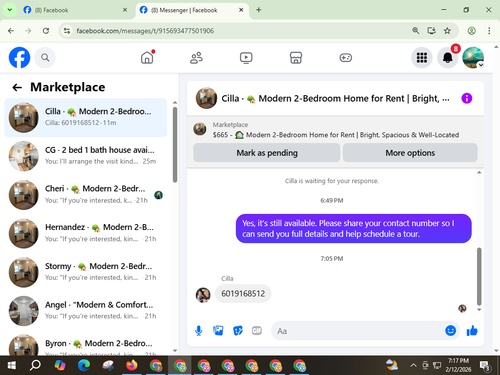Open the Friends icon in the top bar
Viewport: 500px width, 375px height.
(x=196, y=58)
